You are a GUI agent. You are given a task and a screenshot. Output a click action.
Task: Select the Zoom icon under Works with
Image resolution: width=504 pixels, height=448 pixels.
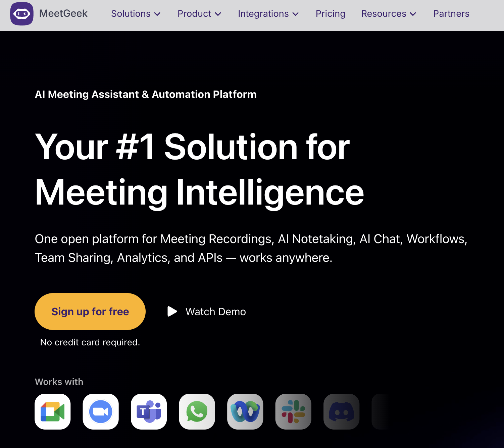point(101,412)
